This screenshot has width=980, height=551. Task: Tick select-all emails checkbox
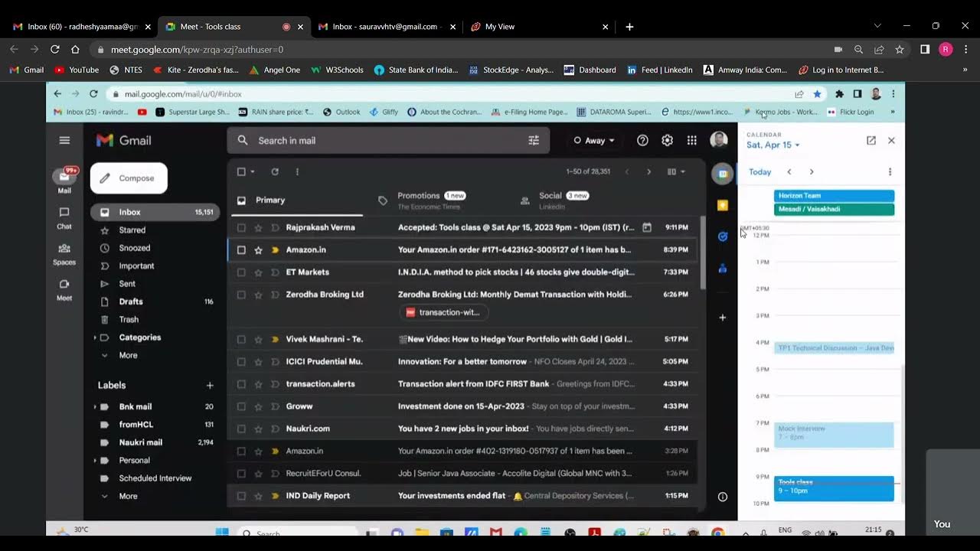tap(241, 171)
